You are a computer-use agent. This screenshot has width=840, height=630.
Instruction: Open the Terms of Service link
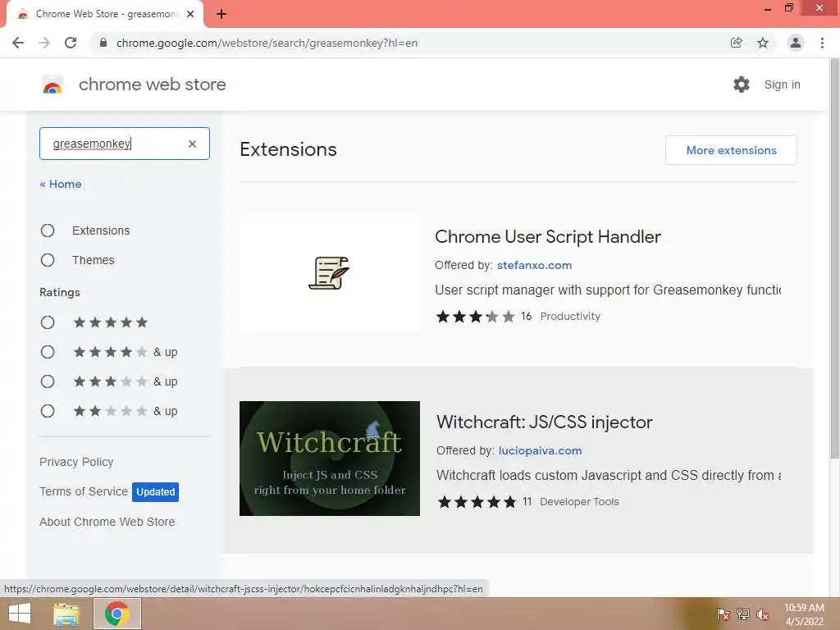(x=84, y=491)
